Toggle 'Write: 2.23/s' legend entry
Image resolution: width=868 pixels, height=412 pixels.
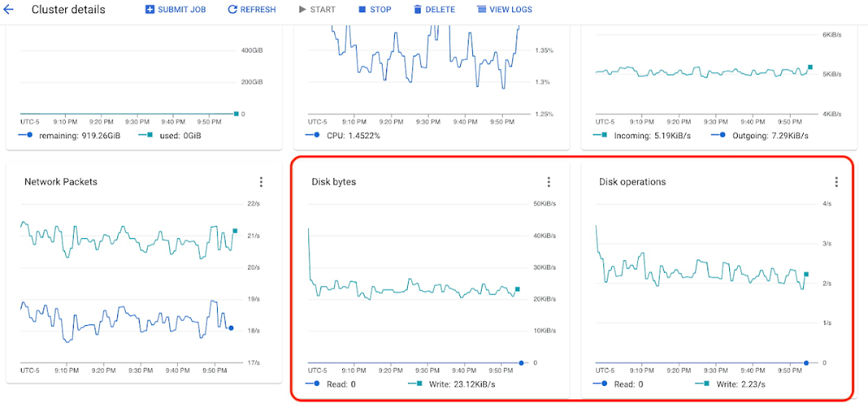[731, 384]
